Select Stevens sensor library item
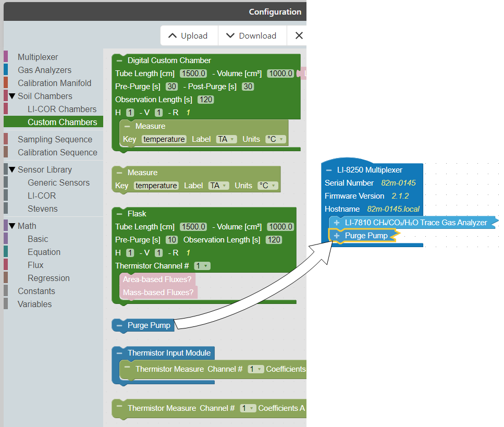This screenshot has height=427, width=504. [x=42, y=209]
